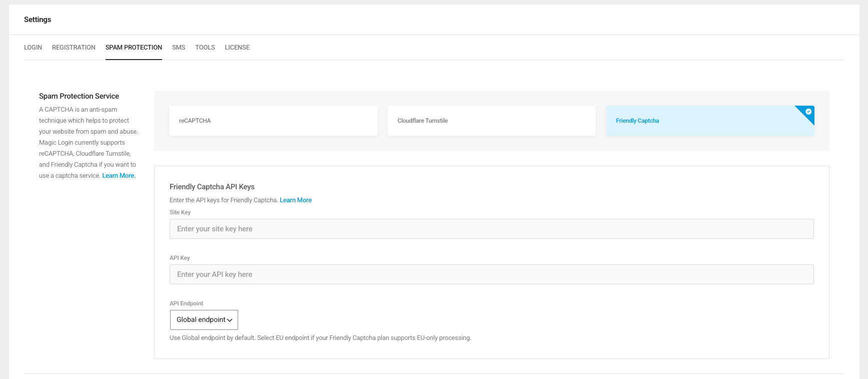The image size is (868, 379).
Task: Click the Settings page heading
Action: tap(38, 20)
